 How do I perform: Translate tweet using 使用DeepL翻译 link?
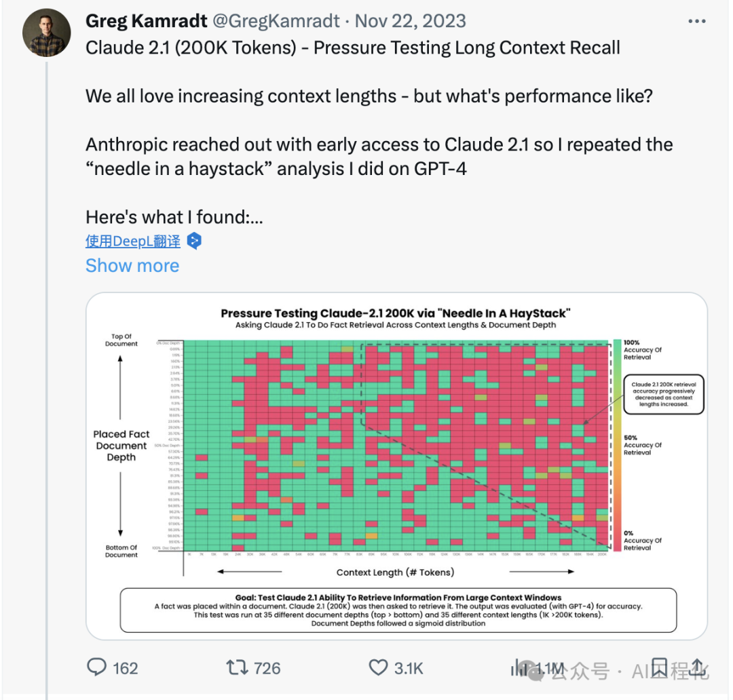click(x=133, y=241)
